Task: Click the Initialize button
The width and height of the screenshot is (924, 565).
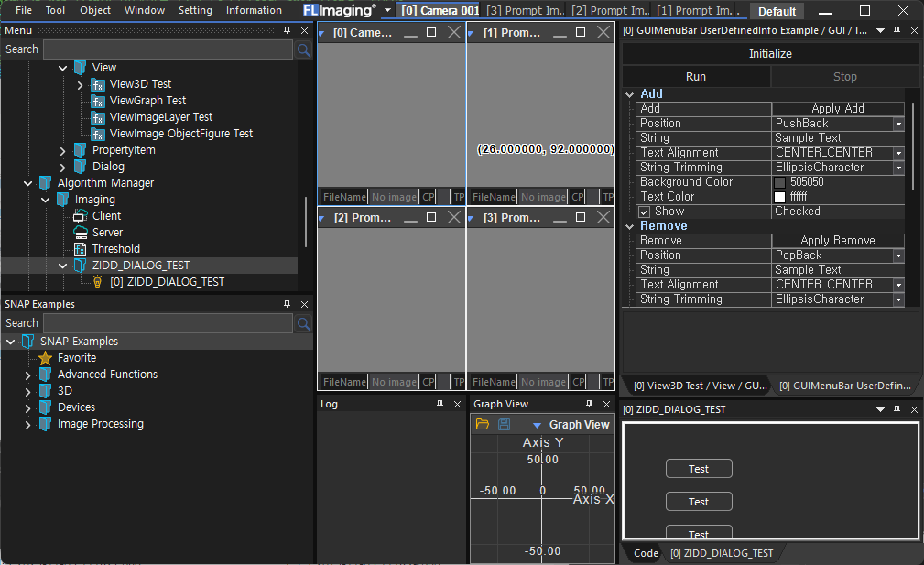Action: [x=770, y=54]
